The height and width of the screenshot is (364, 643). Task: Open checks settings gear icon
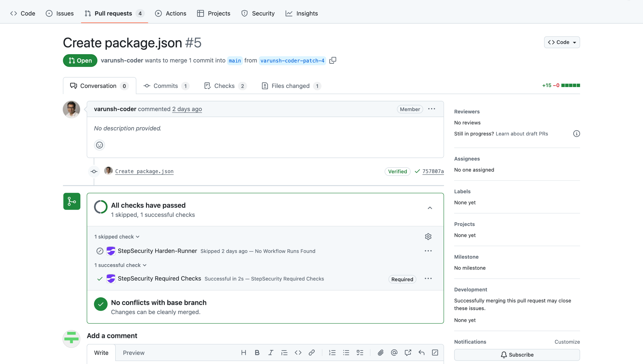[x=428, y=237]
